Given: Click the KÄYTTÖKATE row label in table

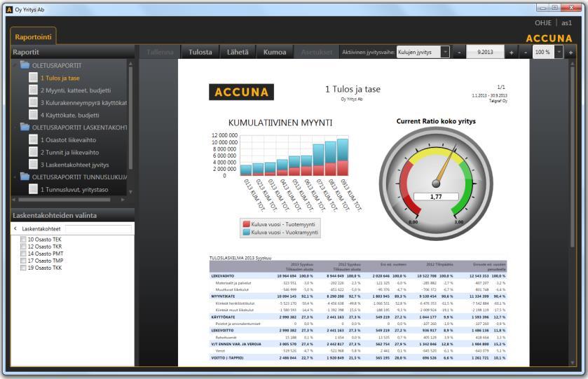Looking at the screenshot, I should [x=223, y=317].
